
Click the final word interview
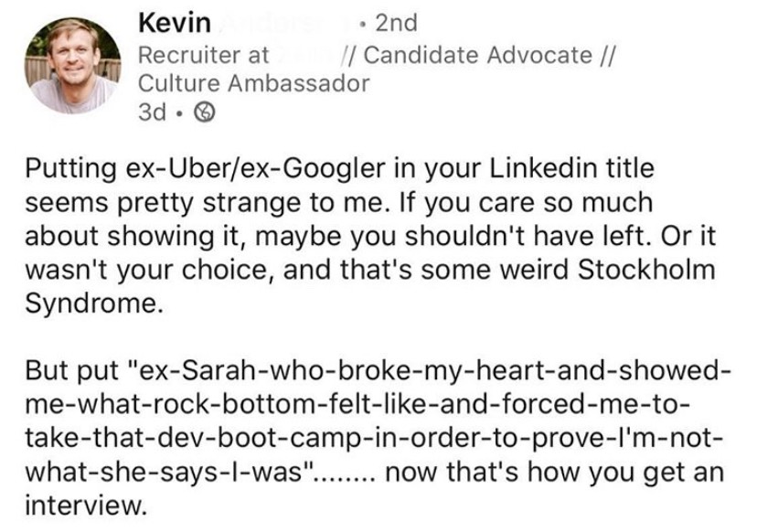85,505
